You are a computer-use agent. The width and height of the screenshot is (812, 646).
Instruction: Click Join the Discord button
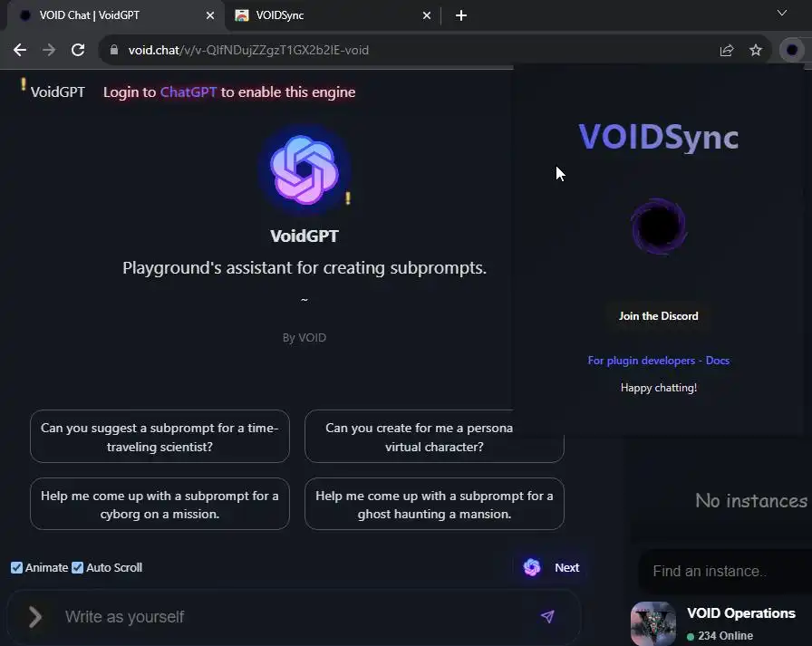[x=658, y=316]
